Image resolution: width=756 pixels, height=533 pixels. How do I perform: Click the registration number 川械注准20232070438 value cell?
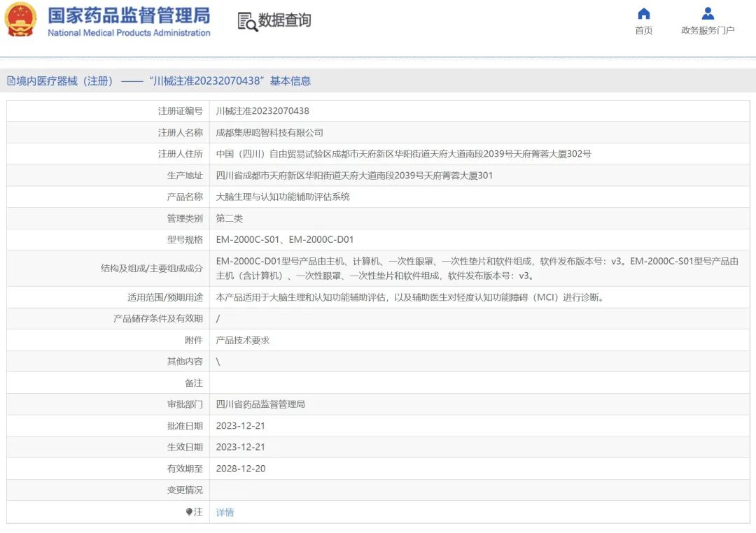[262, 111]
